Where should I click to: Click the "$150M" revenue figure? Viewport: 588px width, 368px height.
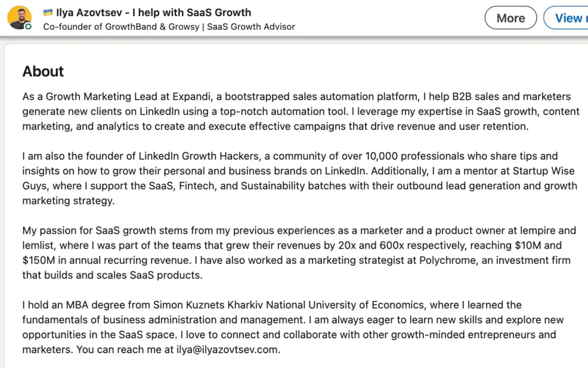click(40, 261)
